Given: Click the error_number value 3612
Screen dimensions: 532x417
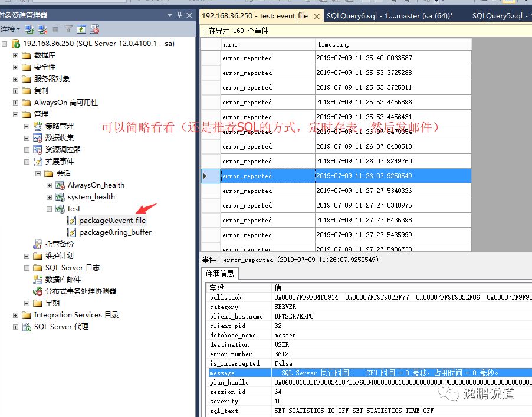Looking at the screenshot, I should [281, 354].
